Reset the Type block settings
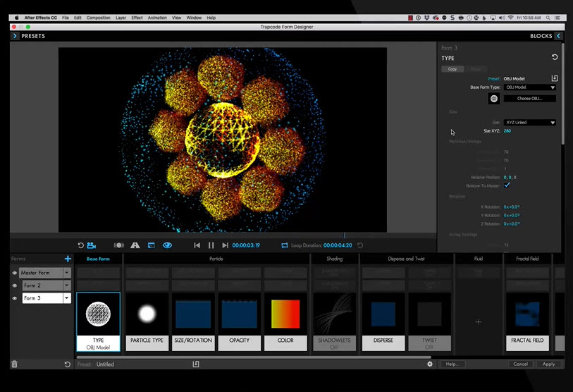 [x=555, y=57]
